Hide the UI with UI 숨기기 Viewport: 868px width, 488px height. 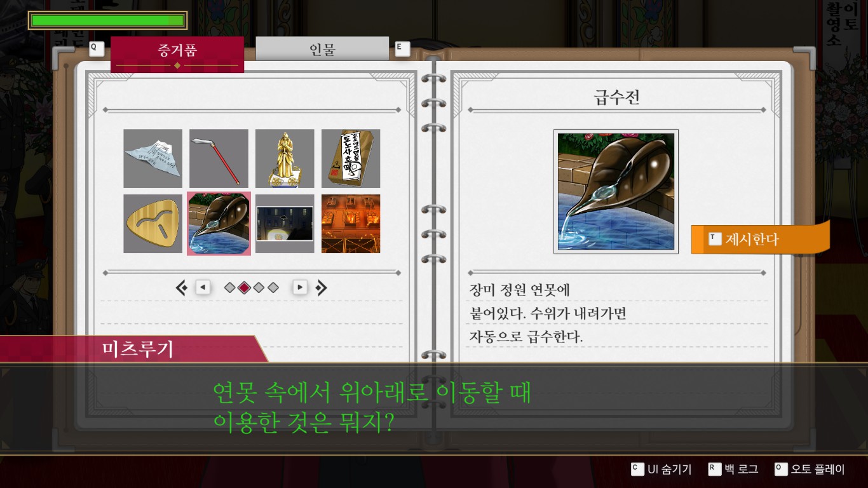pyautogui.click(x=661, y=470)
